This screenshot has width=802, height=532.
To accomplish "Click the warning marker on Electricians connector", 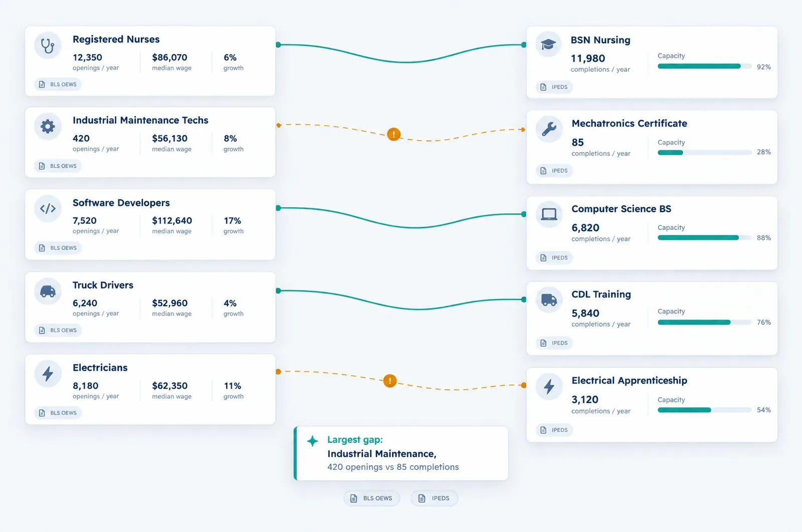I will point(390,381).
